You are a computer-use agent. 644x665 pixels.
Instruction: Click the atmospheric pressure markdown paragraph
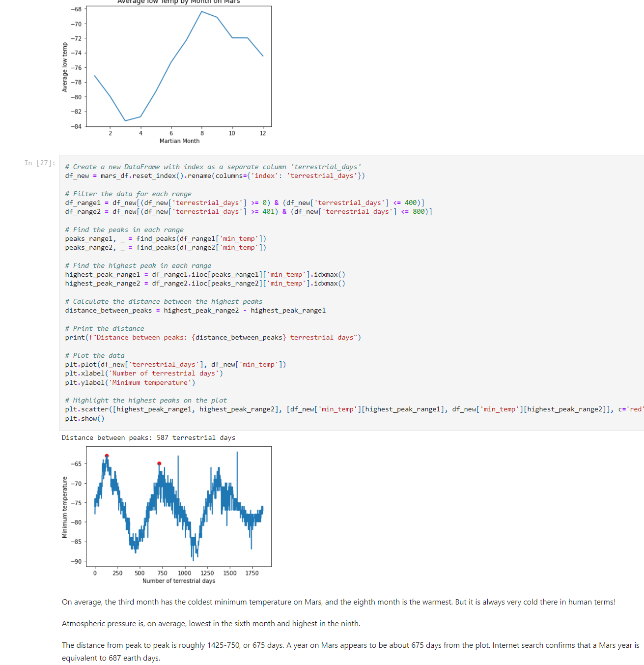click(210, 623)
